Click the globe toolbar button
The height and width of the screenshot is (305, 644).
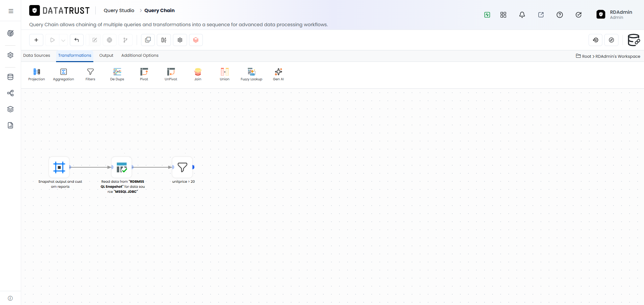click(x=109, y=40)
